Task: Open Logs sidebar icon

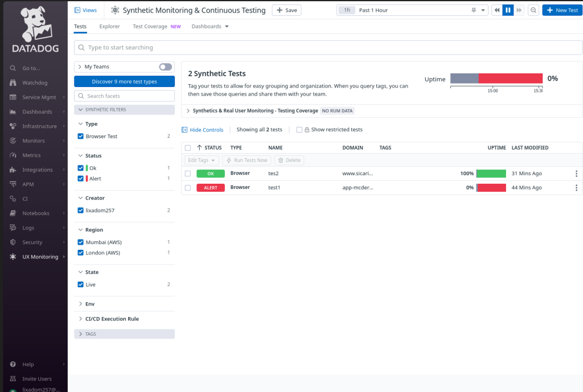Action: [x=13, y=228]
